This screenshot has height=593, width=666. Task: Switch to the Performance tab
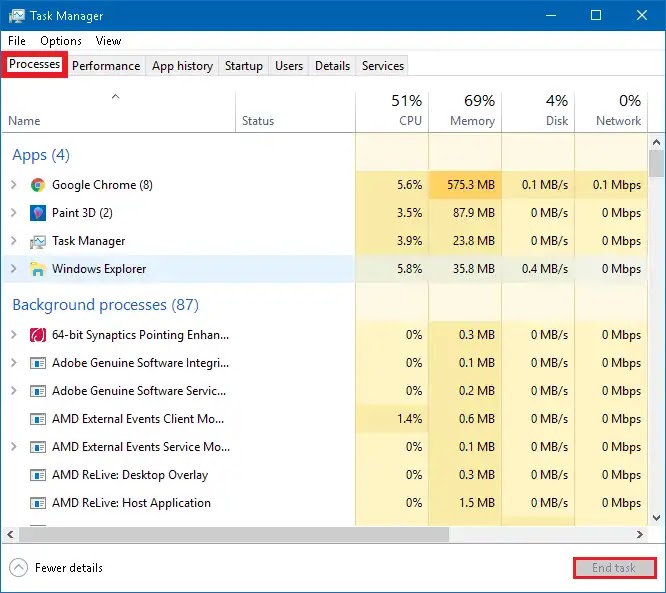click(106, 66)
